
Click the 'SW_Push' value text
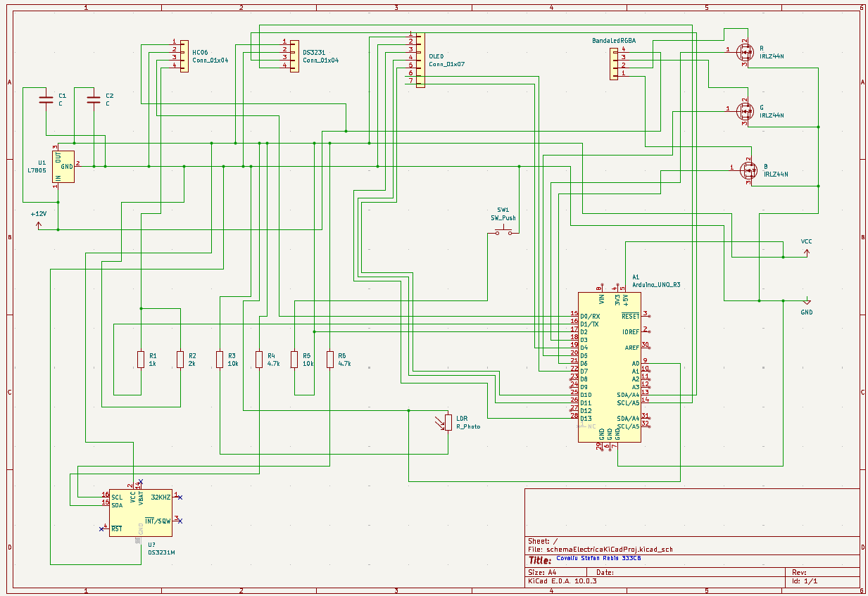tap(503, 218)
